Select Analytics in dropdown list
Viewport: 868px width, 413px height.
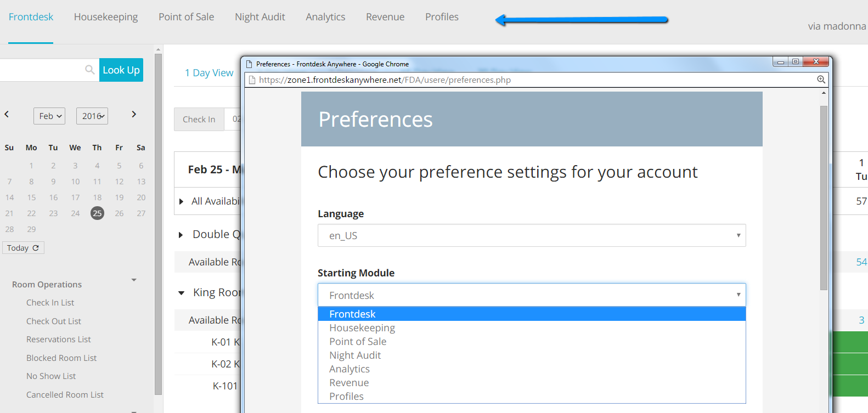[x=532, y=369]
